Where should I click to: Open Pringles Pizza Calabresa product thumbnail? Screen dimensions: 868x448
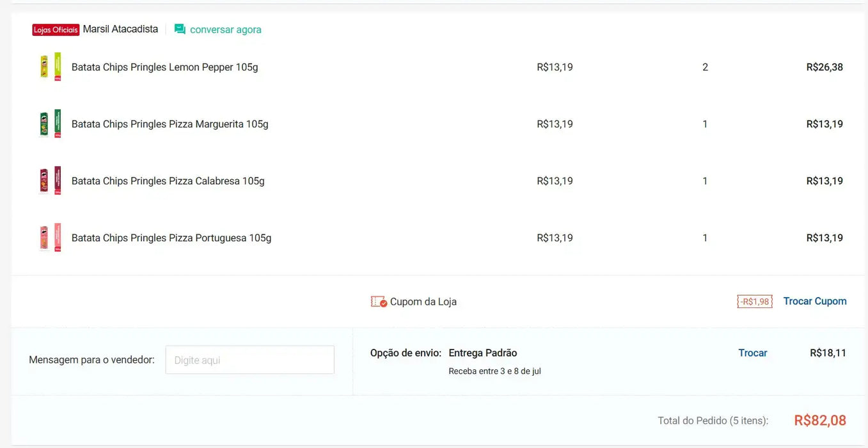click(51, 180)
